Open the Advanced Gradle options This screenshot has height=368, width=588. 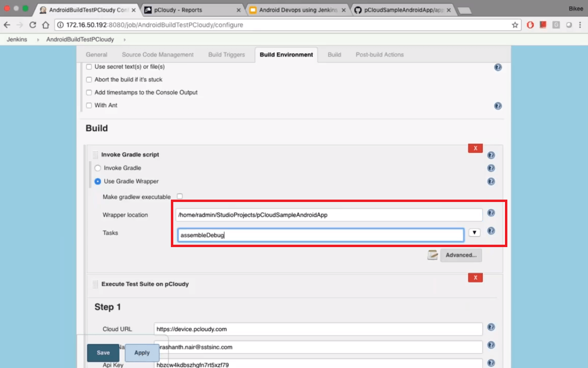pyautogui.click(x=461, y=255)
